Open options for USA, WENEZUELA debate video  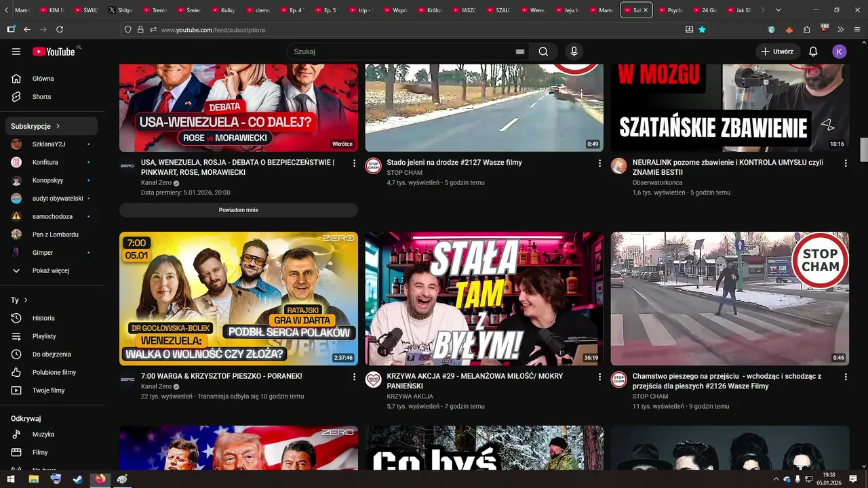point(354,163)
